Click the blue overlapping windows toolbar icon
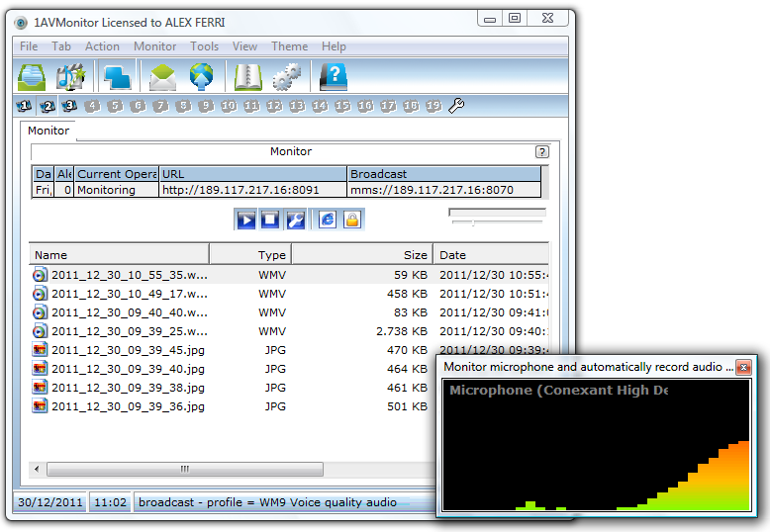Screen dimensions: 770x532 (x=118, y=76)
